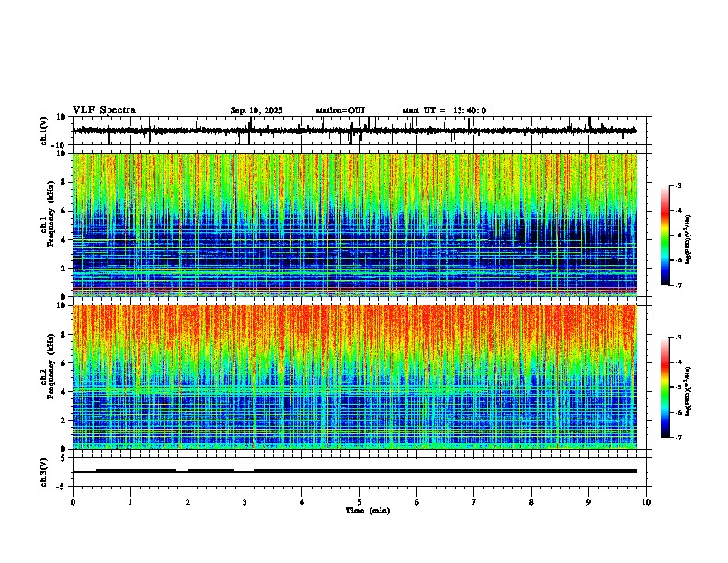Click the ch.1 color scale bar
728x563 pixels.
[x=665, y=236]
